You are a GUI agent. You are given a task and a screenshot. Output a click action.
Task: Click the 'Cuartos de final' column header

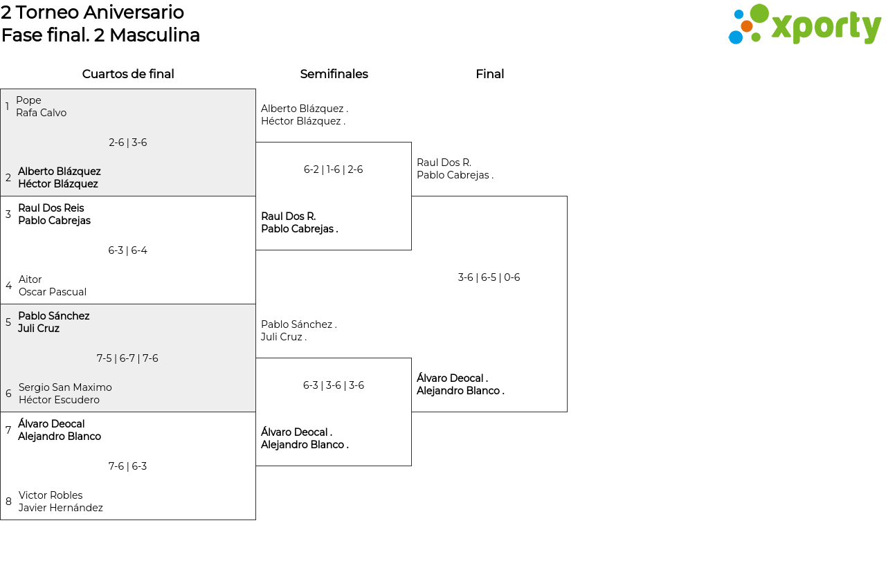[x=128, y=74]
